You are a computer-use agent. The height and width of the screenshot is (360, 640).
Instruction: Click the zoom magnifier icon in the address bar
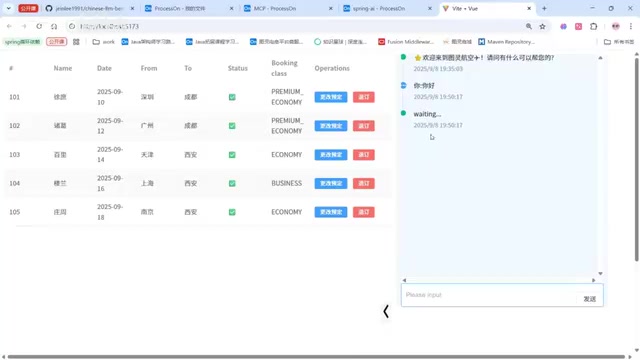pos(529,26)
